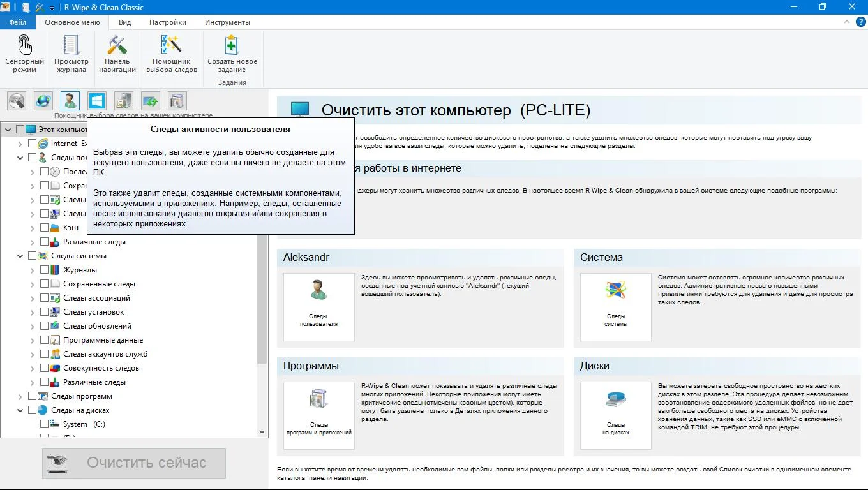
Task: Open Просмотр журнала log viewer
Action: [x=71, y=54]
